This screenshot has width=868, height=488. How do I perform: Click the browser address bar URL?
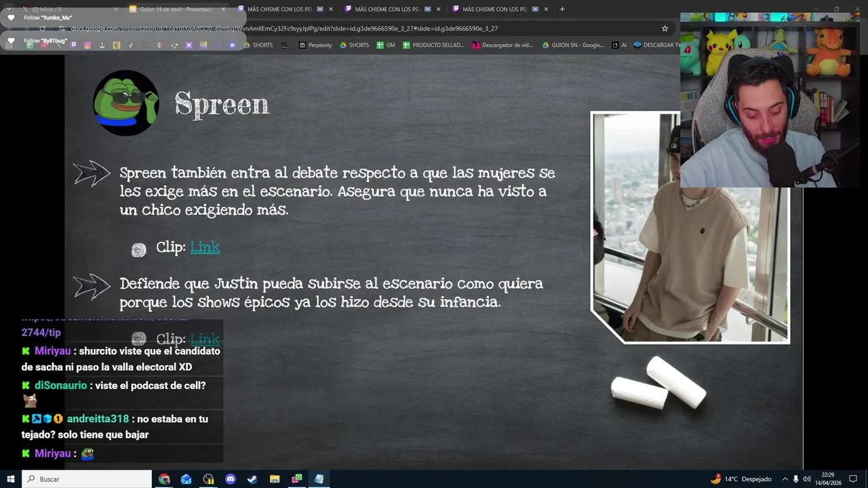(x=285, y=28)
